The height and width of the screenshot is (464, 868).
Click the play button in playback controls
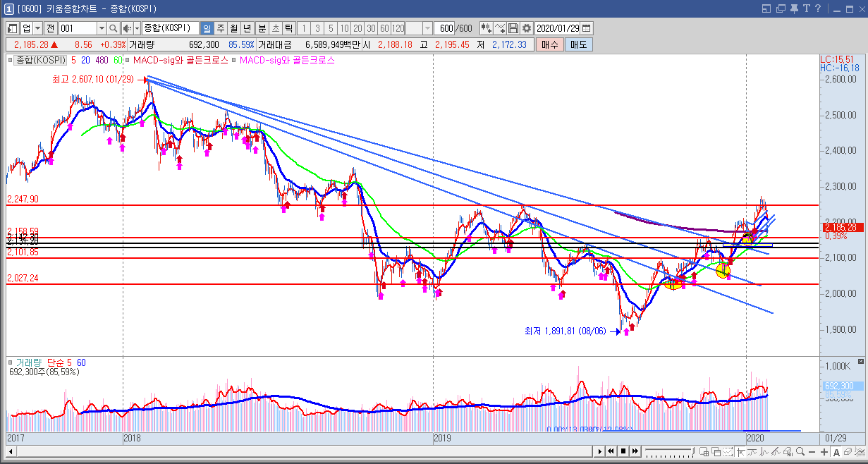pos(599,451)
